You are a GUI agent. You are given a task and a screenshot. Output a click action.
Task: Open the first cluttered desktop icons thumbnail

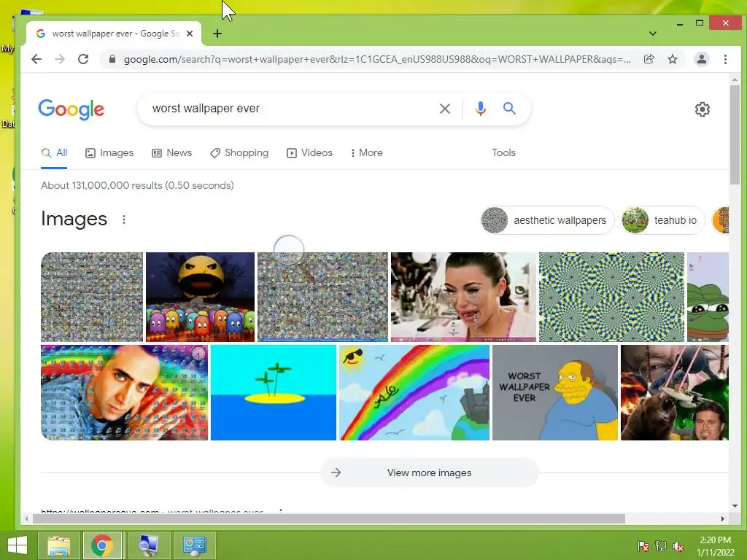pyautogui.click(x=92, y=297)
